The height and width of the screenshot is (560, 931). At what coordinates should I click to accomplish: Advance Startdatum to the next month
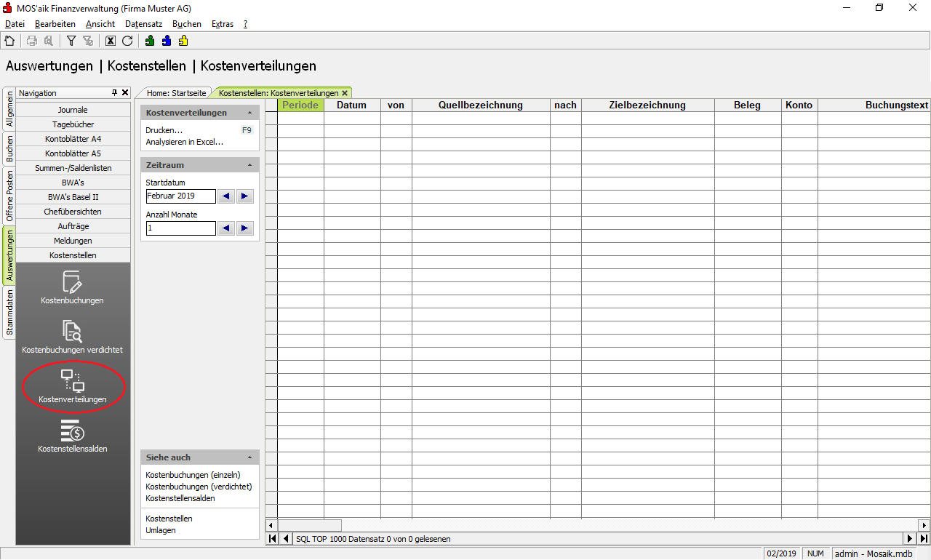pyautogui.click(x=244, y=196)
